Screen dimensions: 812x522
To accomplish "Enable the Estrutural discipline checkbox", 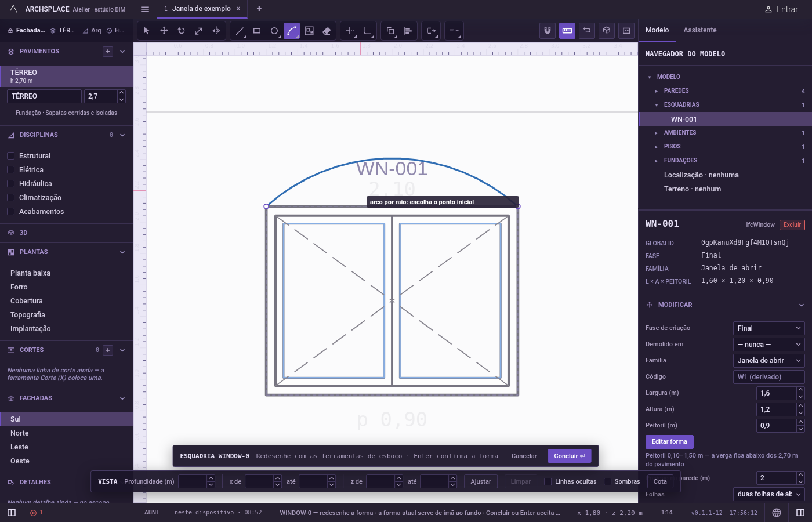I will click(10, 156).
